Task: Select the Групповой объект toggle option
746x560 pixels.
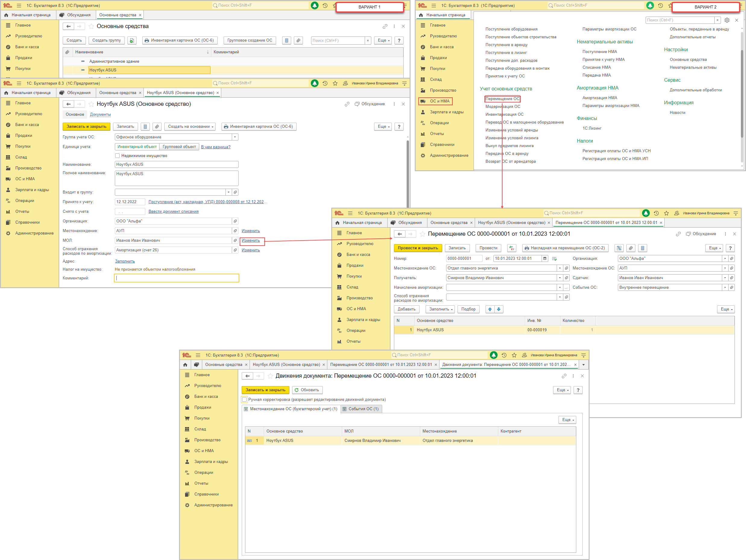Action: pos(179,147)
